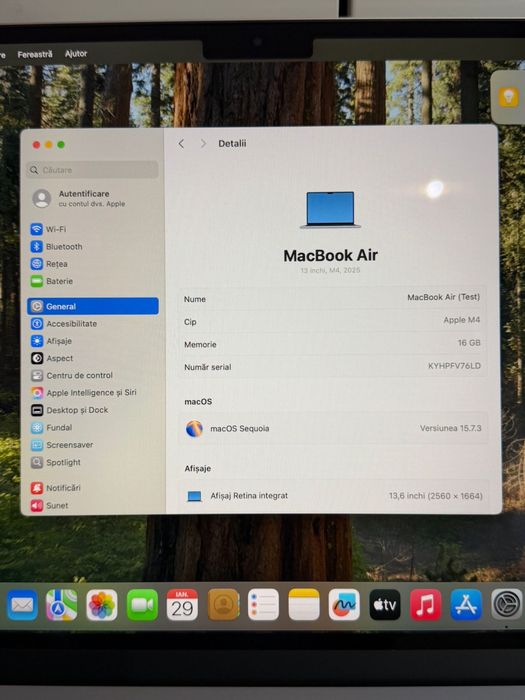Open Apple Intelligence și Siri settings
The height and width of the screenshot is (700, 525).
[93, 392]
